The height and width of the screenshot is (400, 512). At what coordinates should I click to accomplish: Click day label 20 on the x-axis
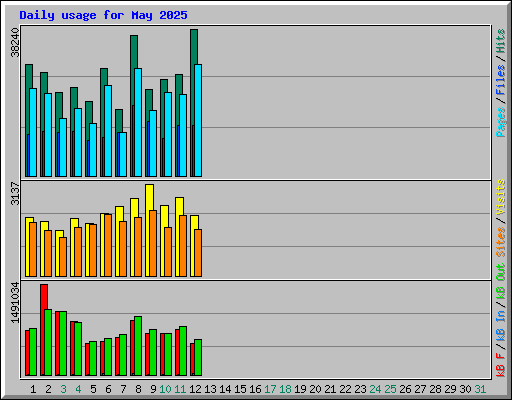pos(315,389)
